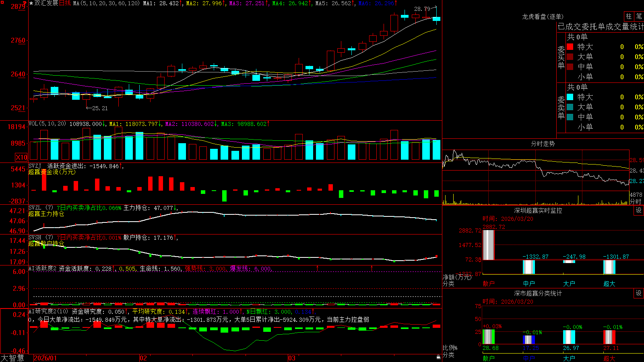Click the 2026/01 date marker on timeline

[x=45, y=358]
